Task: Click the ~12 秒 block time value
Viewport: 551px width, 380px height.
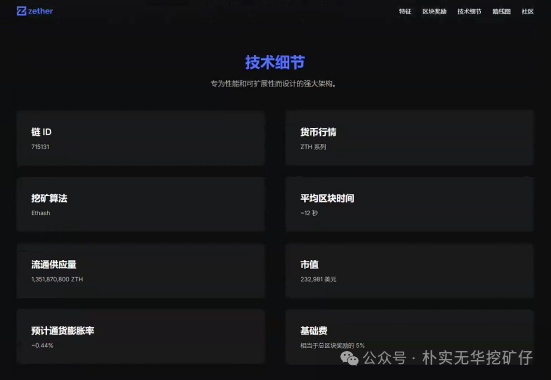Action: pyautogui.click(x=309, y=213)
